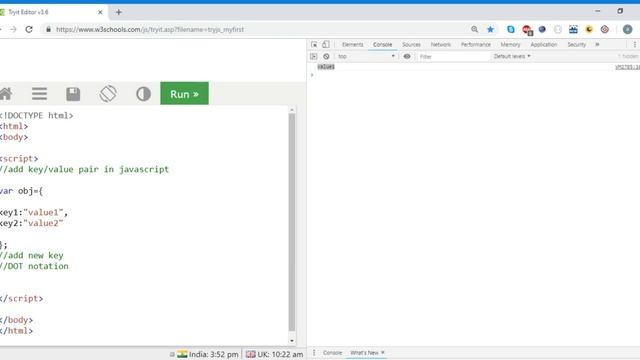
Task: Click the UK 10:22 am clock entry
Action: pos(275,354)
